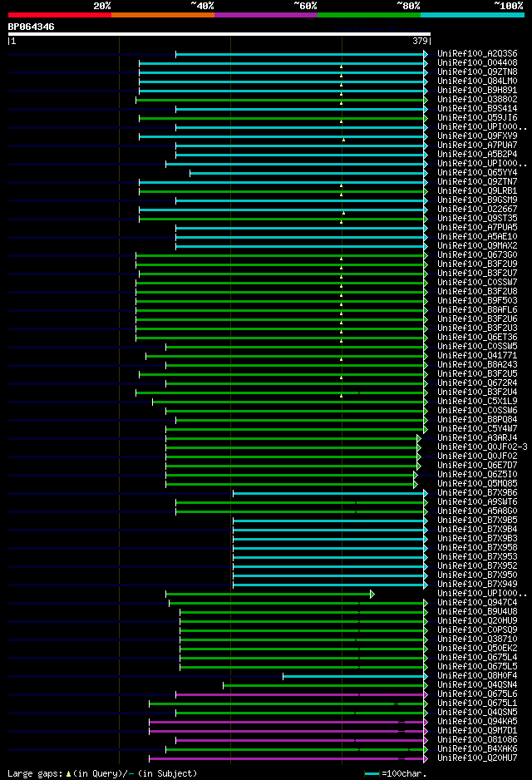Select the UniRef100_Q672R4 label
The height and width of the screenshot is (780, 532).
coord(477,383)
